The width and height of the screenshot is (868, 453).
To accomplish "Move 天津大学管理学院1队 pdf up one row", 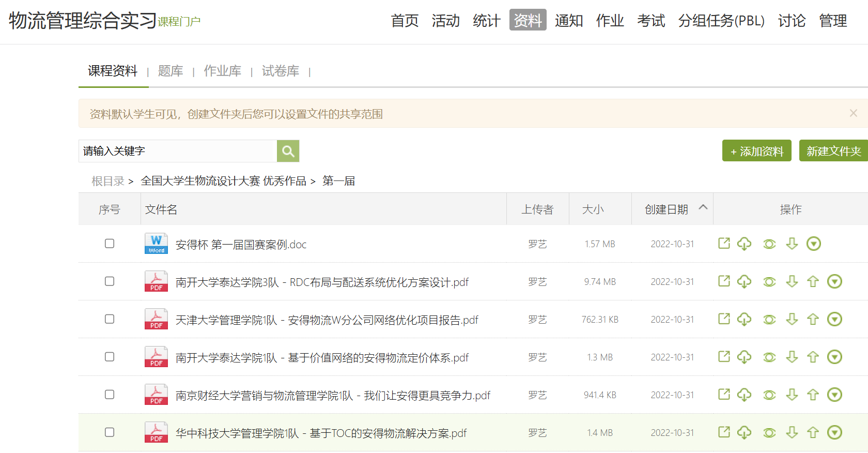I will (x=813, y=319).
